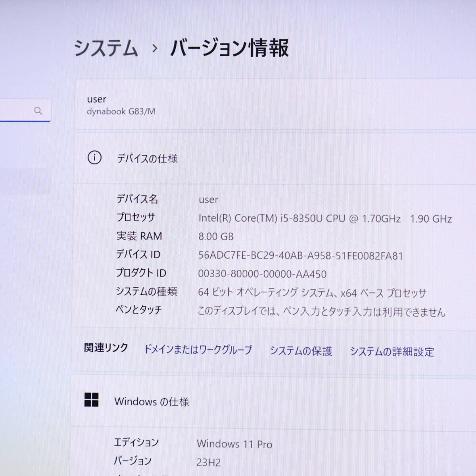476x476 pixels.
Task: Click the search magnifier icon
Action: [x=38, y=111]
